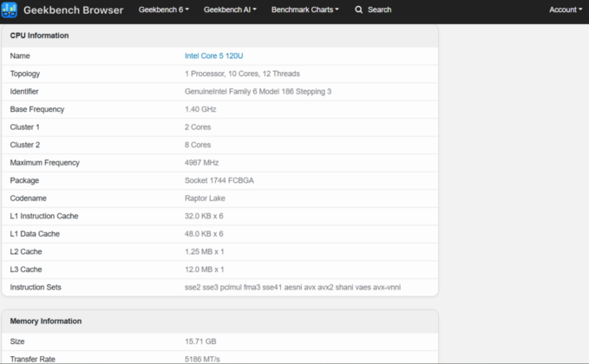Open the Account dropdown menu
Image resolution: width=589 pixels, height=364 pixels.
(x=566, y=10)
